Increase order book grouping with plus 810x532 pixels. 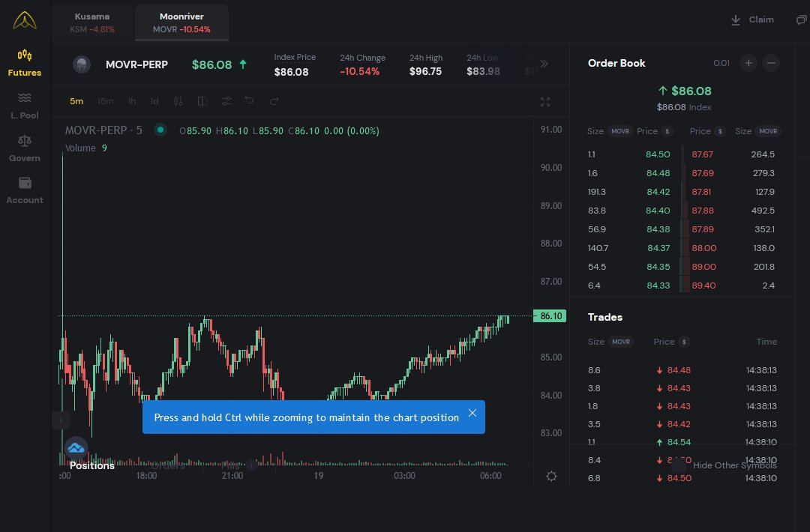pyautogui.click(x=748, y=63)
